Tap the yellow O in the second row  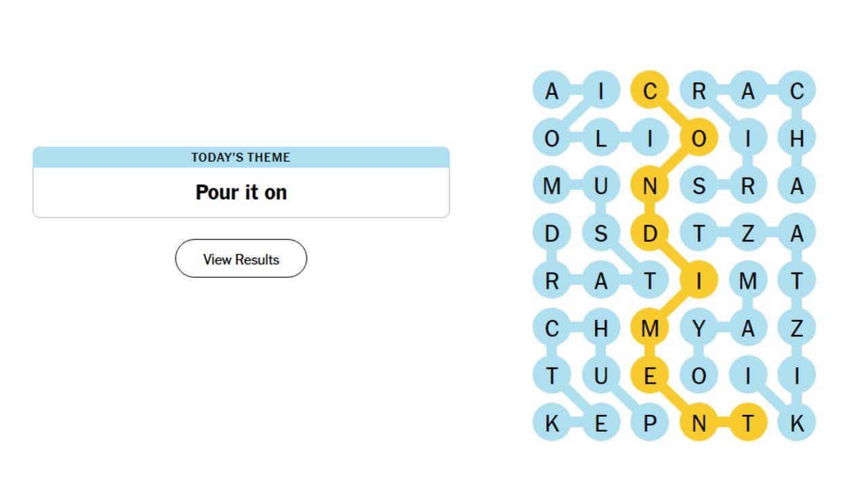click(698, 138)
